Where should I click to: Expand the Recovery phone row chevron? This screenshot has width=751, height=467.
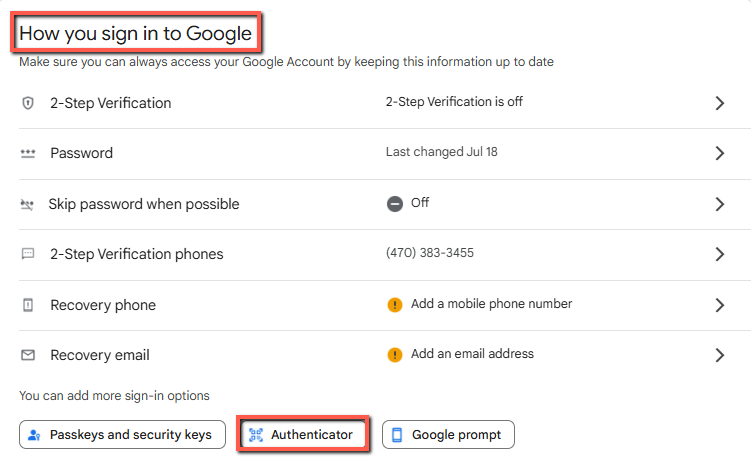pos(719,305)
